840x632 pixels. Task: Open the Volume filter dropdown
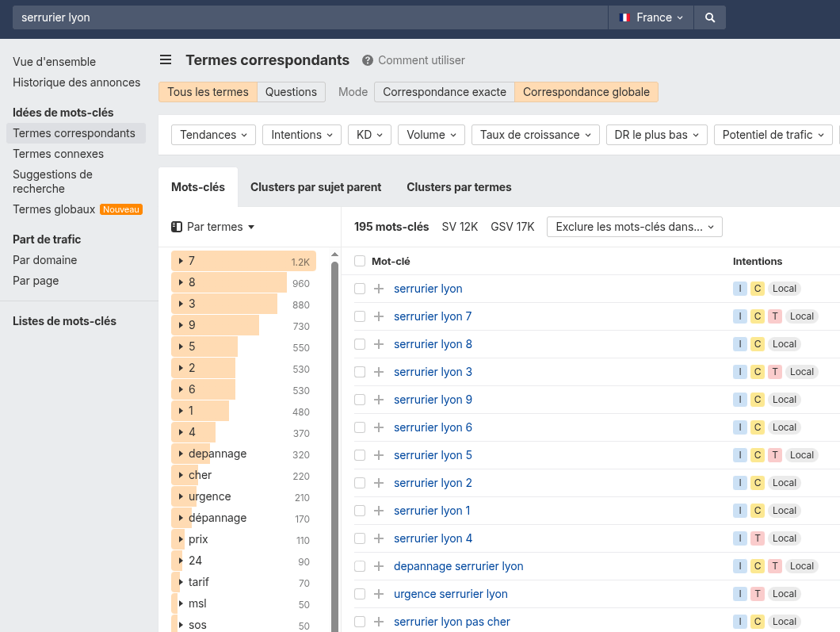(x=431, y=134)
